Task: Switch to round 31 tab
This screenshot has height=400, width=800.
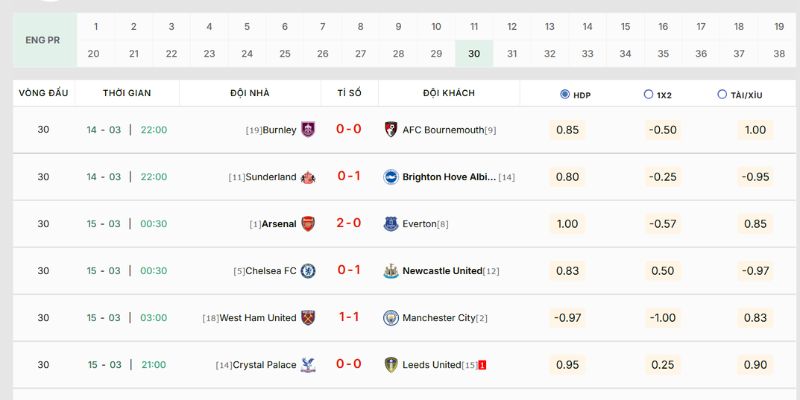Action: point(512,53)
